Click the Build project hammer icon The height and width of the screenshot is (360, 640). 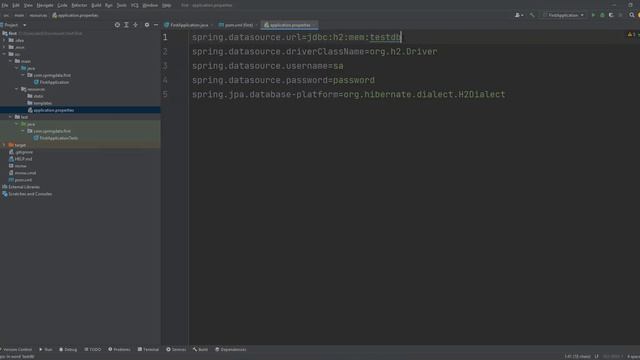coord(532,15)
